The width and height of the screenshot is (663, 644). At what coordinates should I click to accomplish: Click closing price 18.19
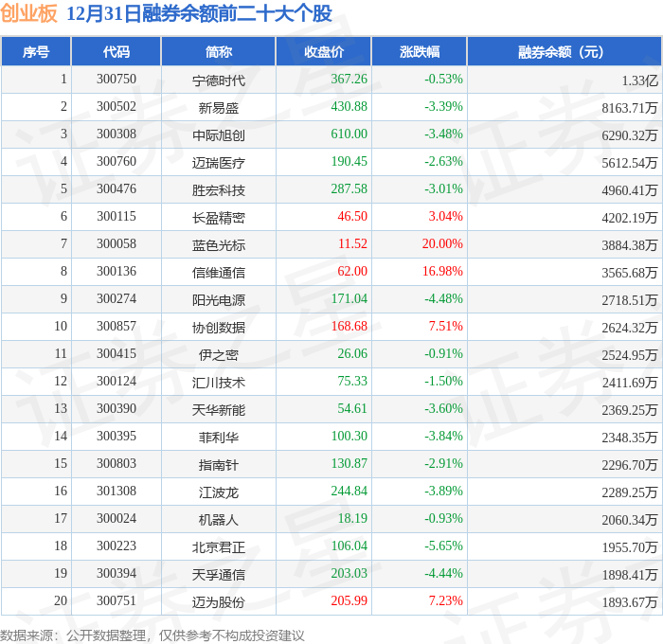[352, 519]
